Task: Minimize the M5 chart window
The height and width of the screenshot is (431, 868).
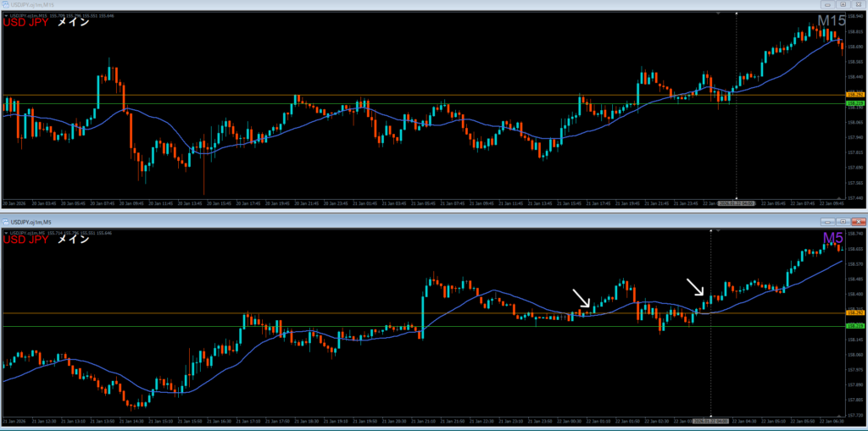Action: 828,221
